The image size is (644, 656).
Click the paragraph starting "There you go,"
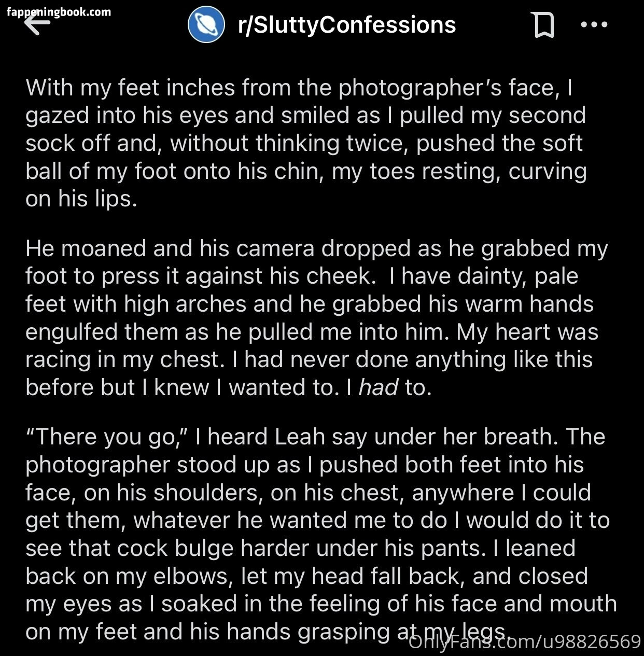316,534
